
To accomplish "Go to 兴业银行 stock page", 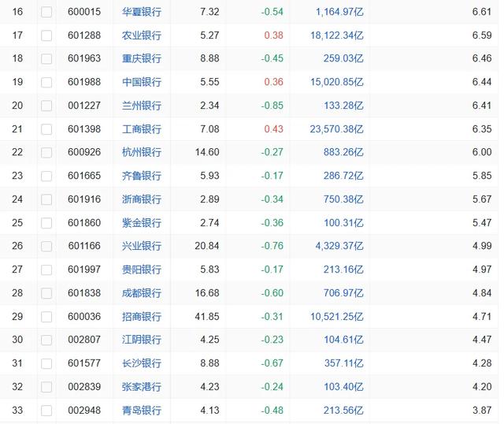I will [x=142, y=246].
